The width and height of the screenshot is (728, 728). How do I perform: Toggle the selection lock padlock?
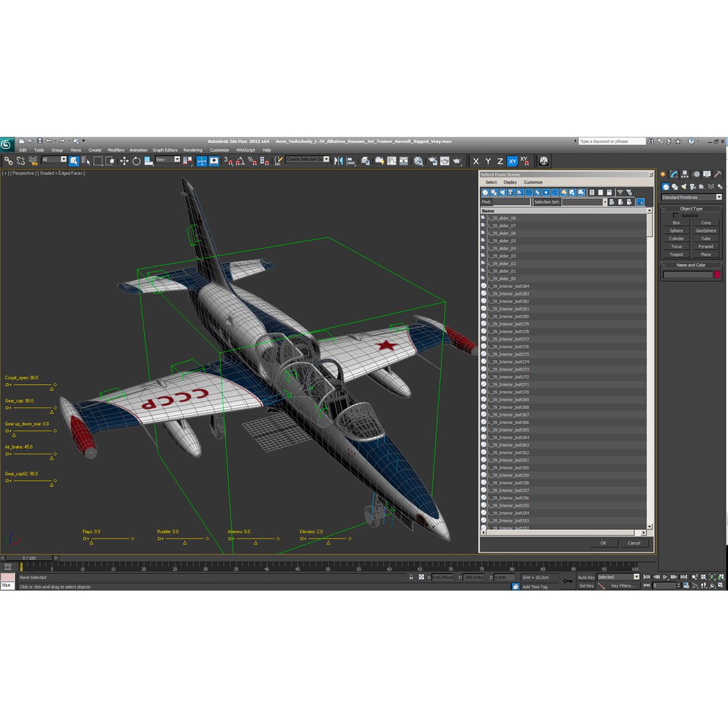click(411, 577)
